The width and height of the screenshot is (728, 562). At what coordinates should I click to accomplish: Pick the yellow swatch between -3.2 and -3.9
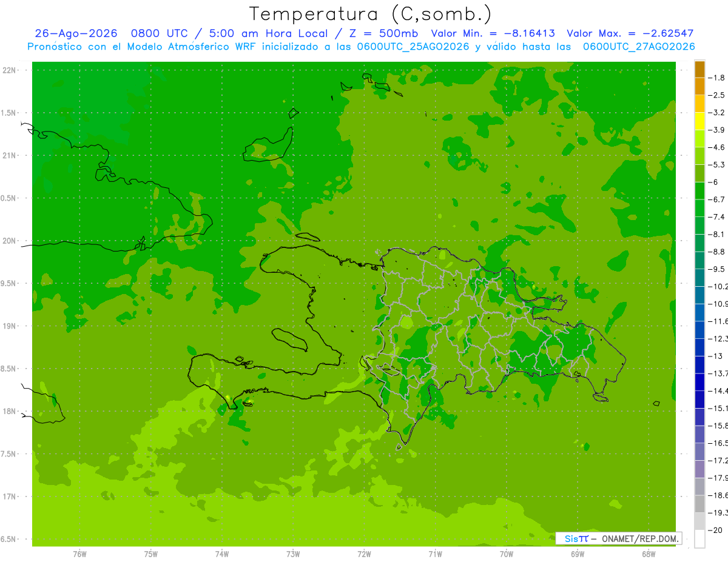(x=699, y=121)
